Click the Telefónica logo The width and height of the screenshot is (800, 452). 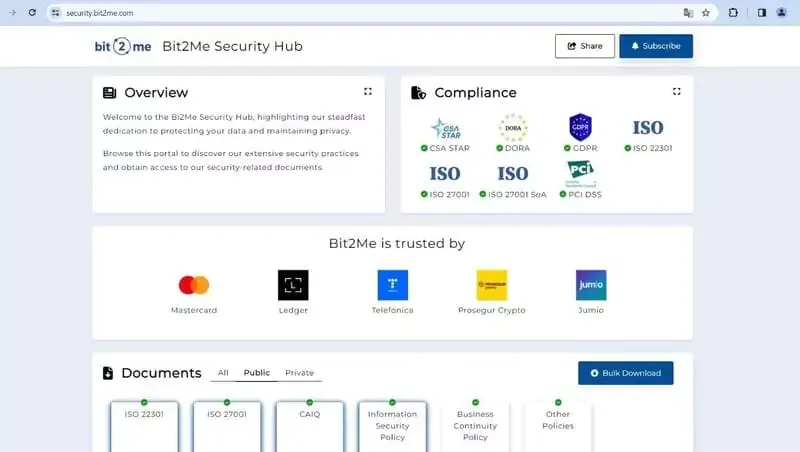point(392,285)
